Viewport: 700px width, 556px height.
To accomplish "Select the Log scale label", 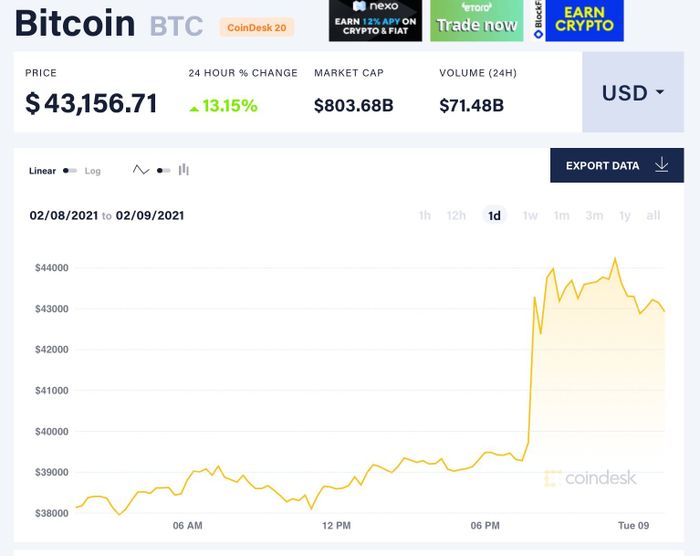I will tap(92, 171).
